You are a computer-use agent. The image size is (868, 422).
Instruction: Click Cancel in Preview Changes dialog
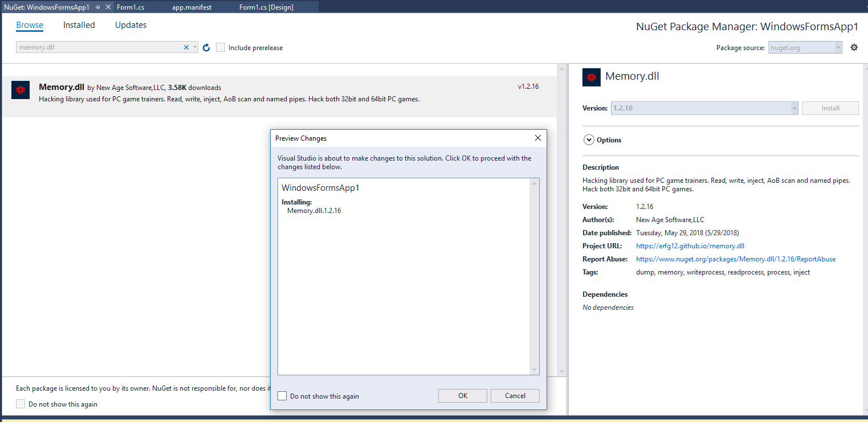(x=515, y=396)
